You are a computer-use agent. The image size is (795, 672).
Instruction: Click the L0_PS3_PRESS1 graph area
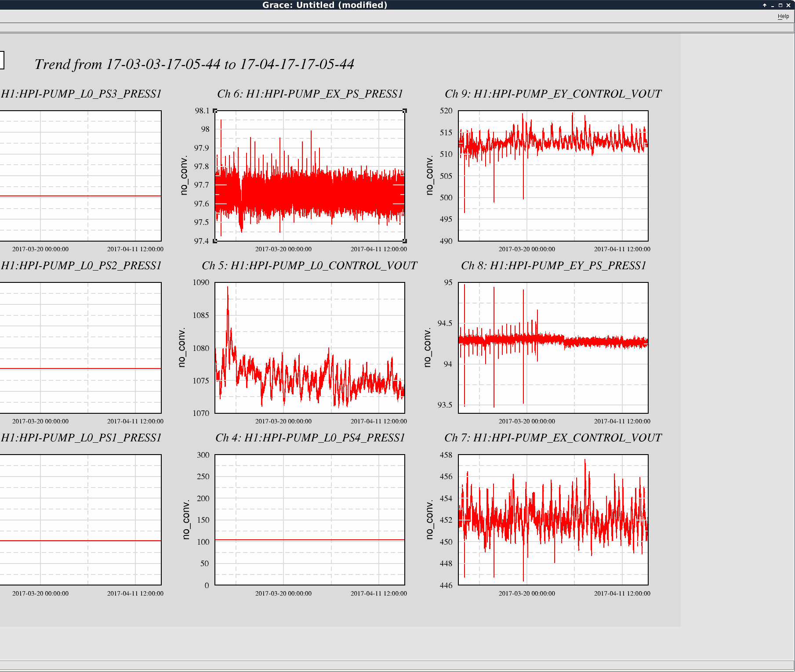click(x=80, y=176)
